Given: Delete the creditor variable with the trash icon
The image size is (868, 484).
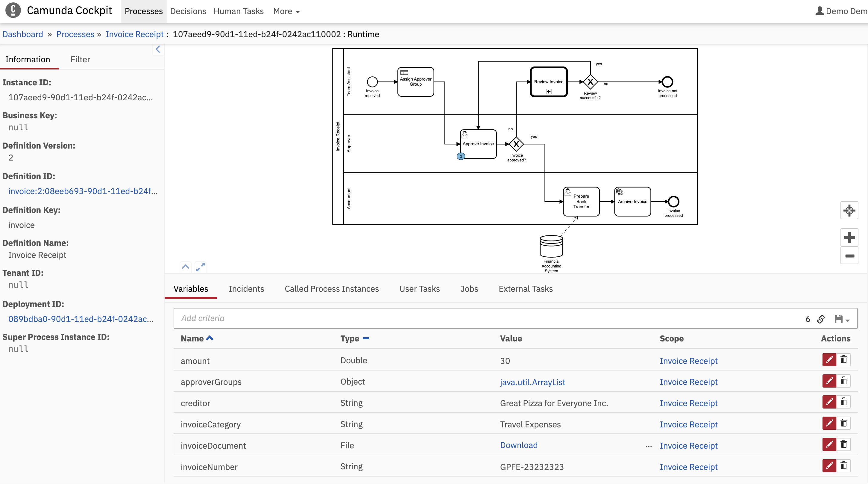Looking at the screenshot, I should point(843,402).
